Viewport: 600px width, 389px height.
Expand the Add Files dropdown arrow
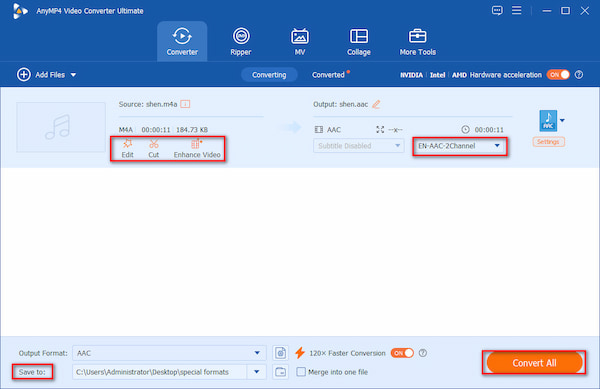73,75
